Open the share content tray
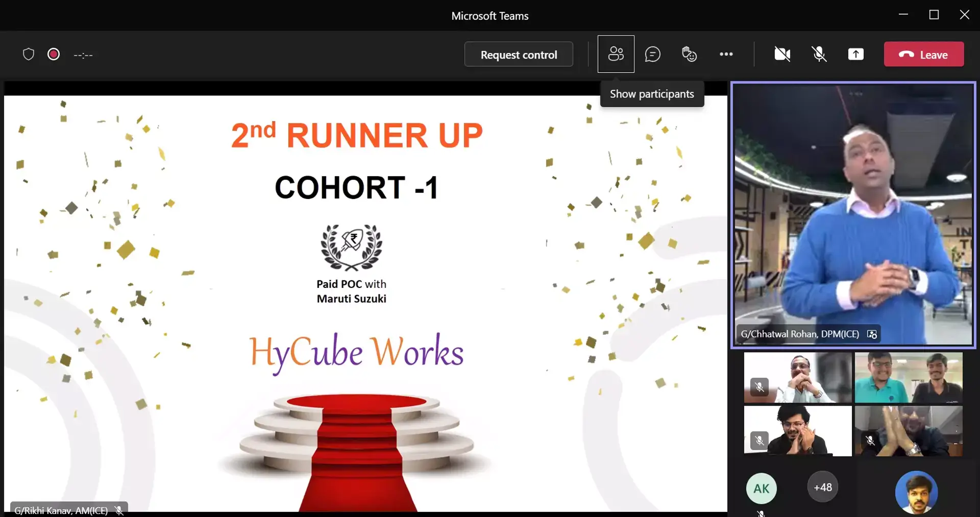This screenshot has height=517, width=980. point(856,54)
